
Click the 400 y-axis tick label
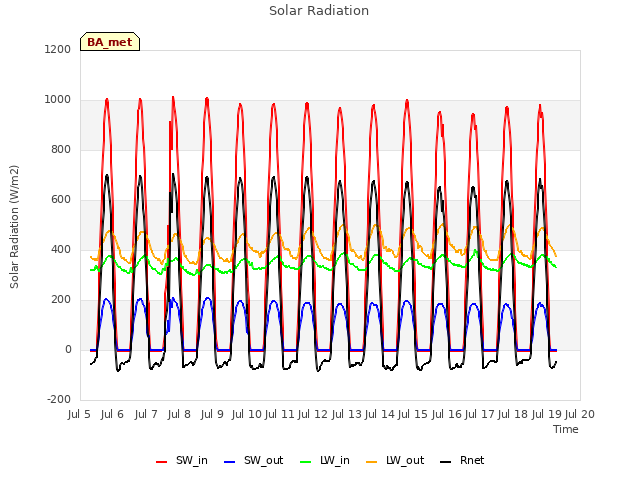61,249
